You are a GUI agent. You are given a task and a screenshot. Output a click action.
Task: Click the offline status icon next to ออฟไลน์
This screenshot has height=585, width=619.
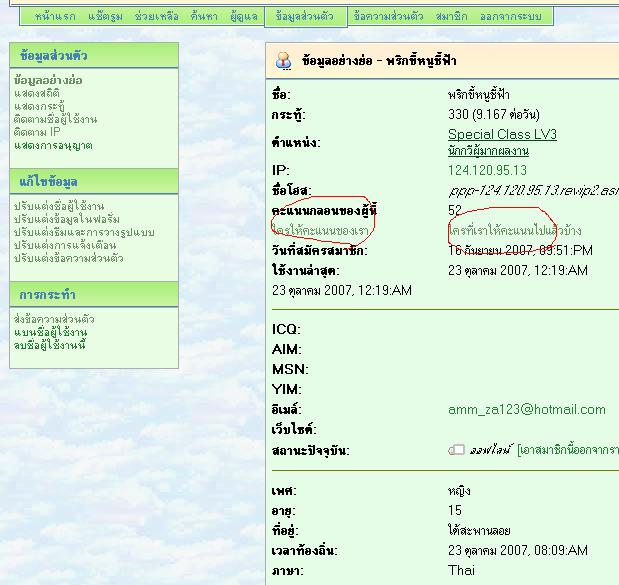pos(456,450)
